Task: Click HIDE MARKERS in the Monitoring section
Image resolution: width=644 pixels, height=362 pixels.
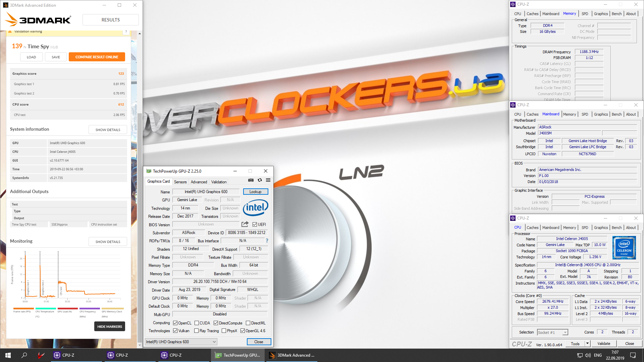Action: point(110,326)
